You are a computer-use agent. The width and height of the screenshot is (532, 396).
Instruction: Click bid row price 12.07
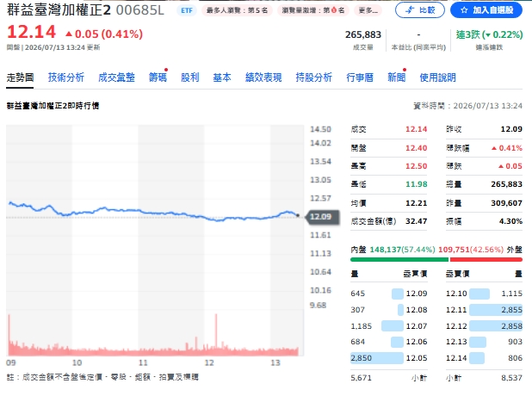coord(417,326)
